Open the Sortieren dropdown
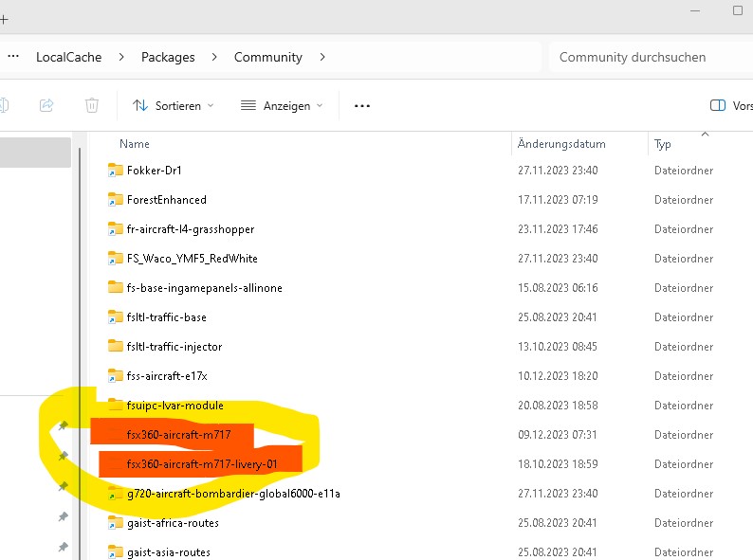The width and height of the screenshot is (753, 560). tap(173, 105)
